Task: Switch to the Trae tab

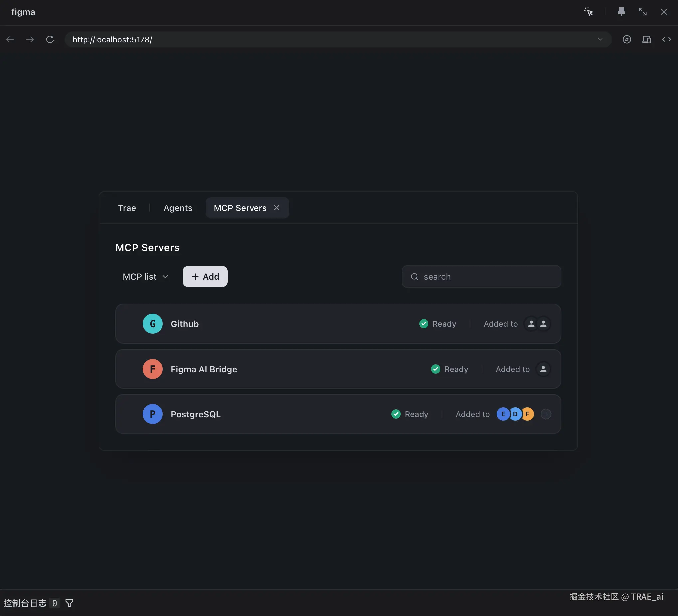Action: (127, 208)
